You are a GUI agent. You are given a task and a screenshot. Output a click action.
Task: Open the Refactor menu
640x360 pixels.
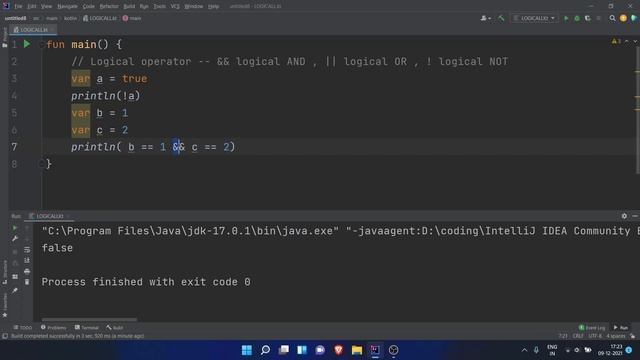coord(109,6)
